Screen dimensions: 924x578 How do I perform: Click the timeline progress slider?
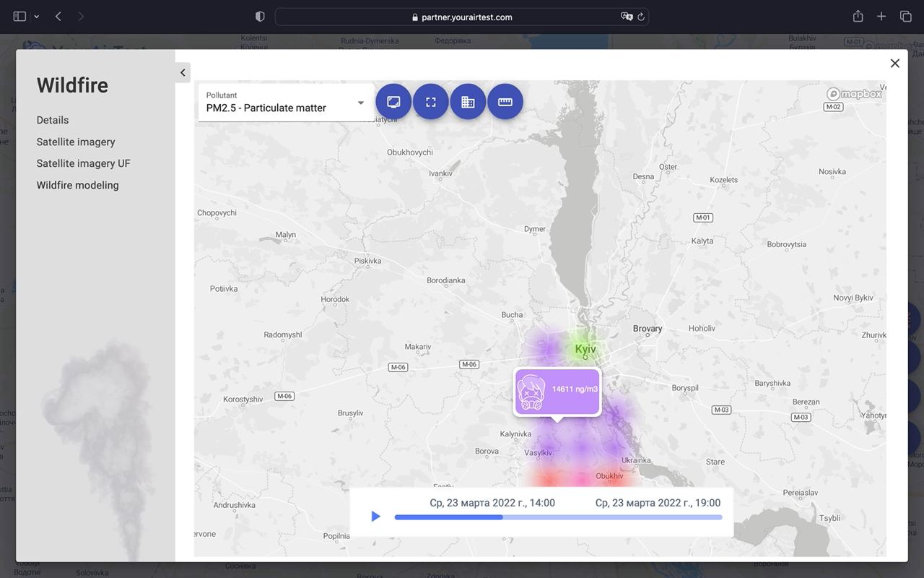558,517
